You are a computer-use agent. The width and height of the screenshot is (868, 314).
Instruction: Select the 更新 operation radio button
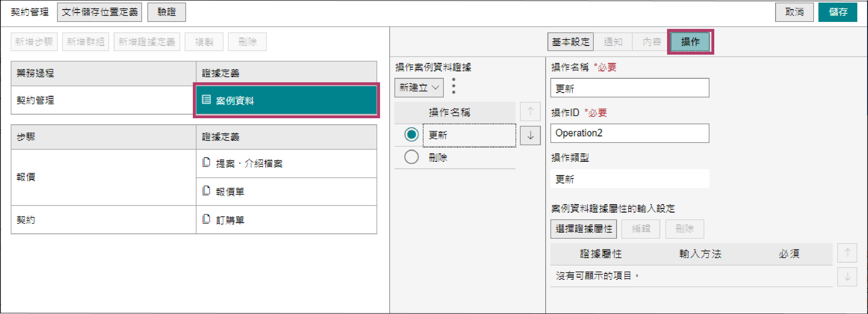click(x=411, y=135)
